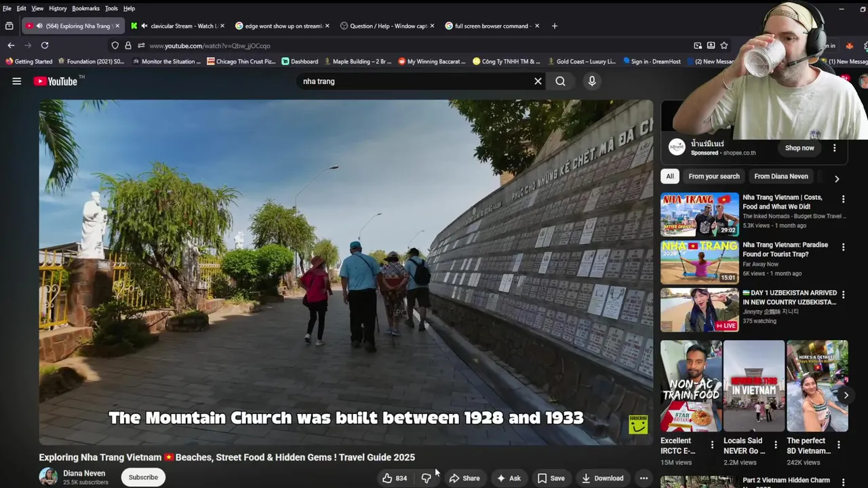
Task: Click Shop now on sponsored ad
Action: pos(800,148)
